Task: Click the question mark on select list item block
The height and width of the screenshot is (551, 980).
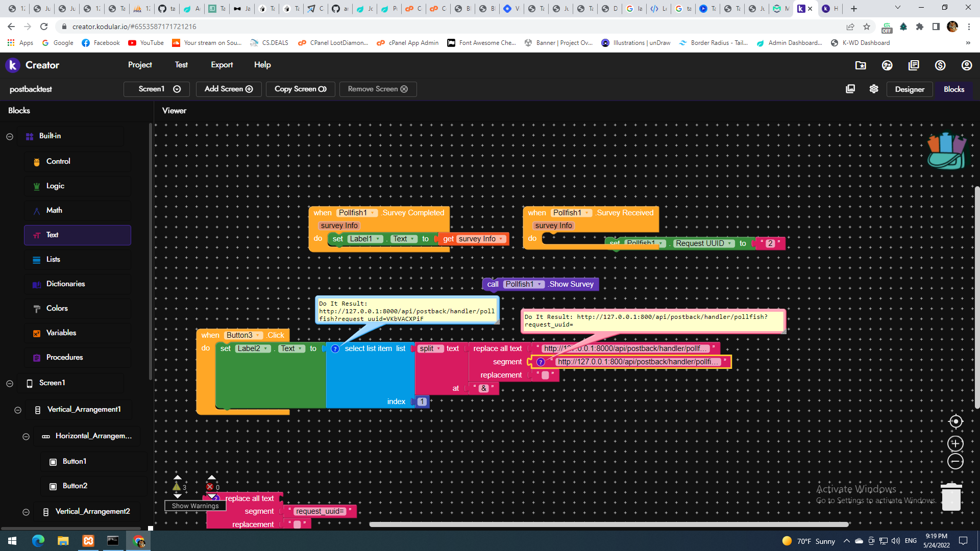Action: pos(335,348)
